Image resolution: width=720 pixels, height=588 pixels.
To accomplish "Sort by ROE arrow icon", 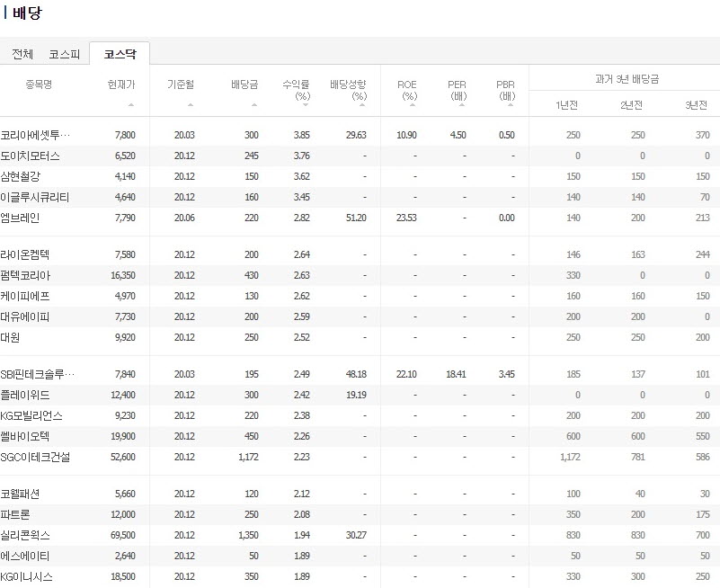I will click(x=413, y=105).
